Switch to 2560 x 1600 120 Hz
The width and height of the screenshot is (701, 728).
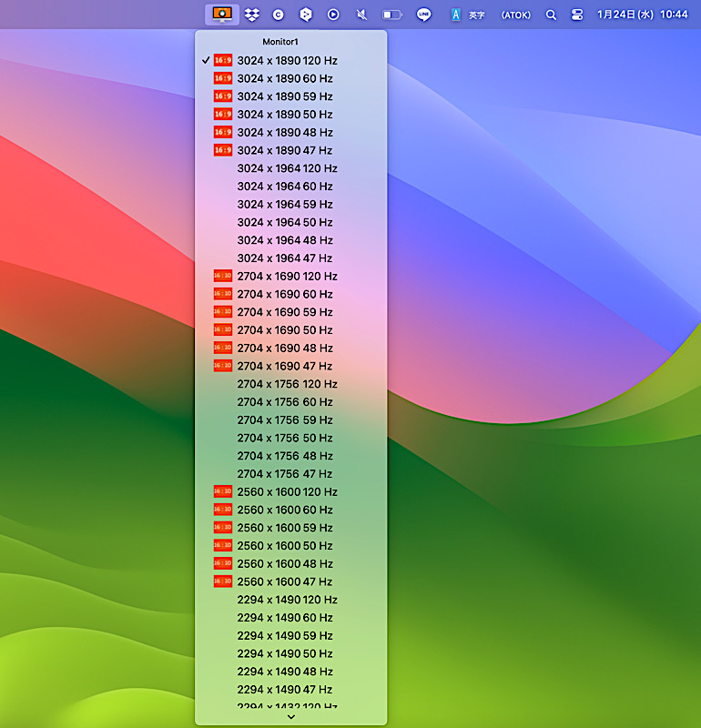287,492
